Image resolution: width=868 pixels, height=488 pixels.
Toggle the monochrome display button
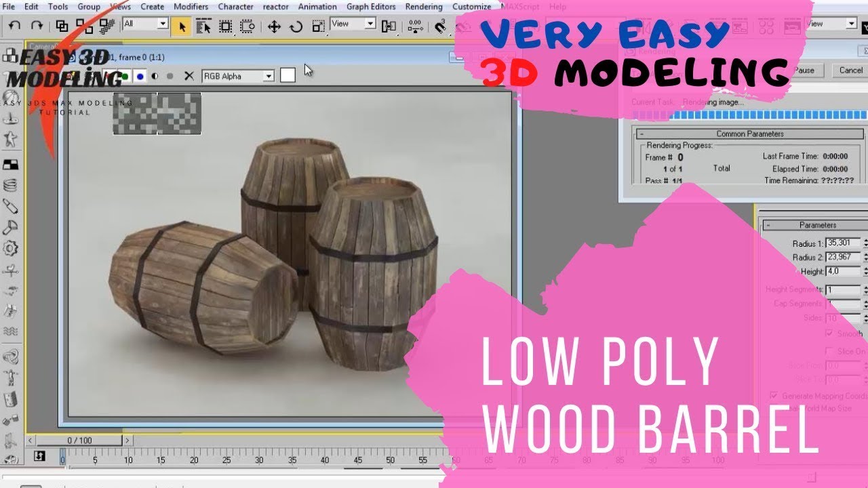[x=170, y=76]
